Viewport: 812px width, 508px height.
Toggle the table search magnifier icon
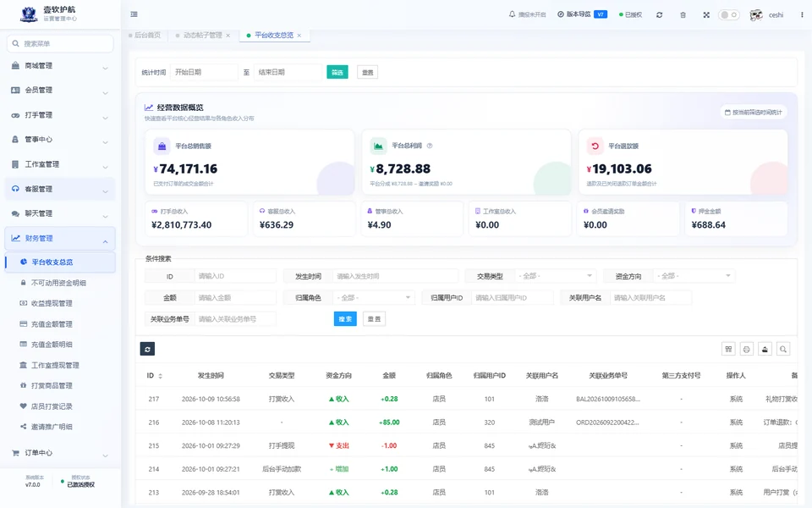point(783,349)
